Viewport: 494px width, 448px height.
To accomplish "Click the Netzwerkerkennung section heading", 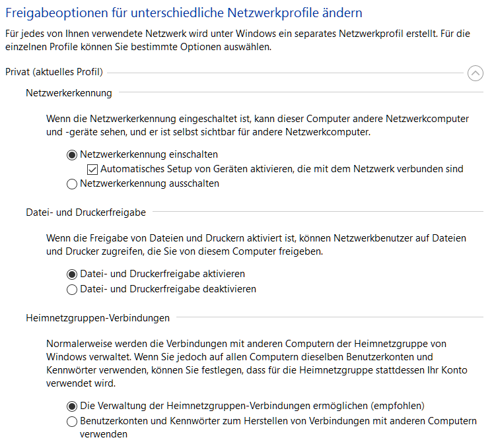I will (x=69, y=93).
